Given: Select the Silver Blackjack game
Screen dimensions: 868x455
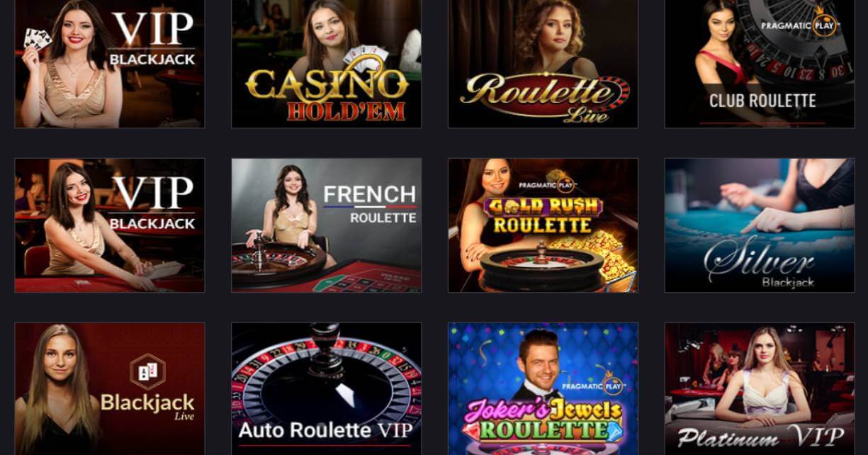Looking at the screenshot, I should point(760,225).
